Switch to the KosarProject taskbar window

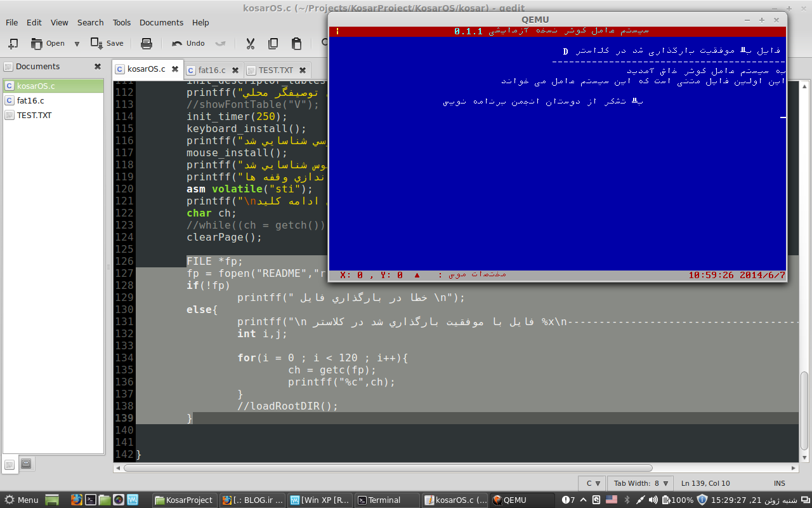(x=185, y=500)
